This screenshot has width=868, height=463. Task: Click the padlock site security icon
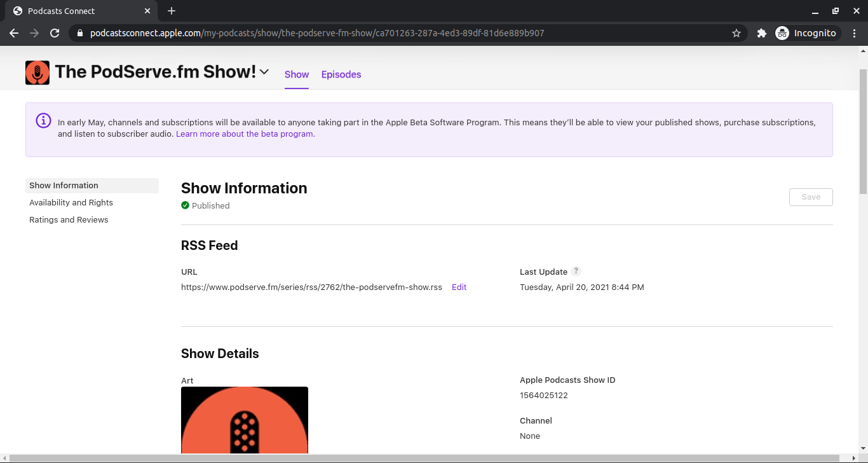[x=79, y=33]
